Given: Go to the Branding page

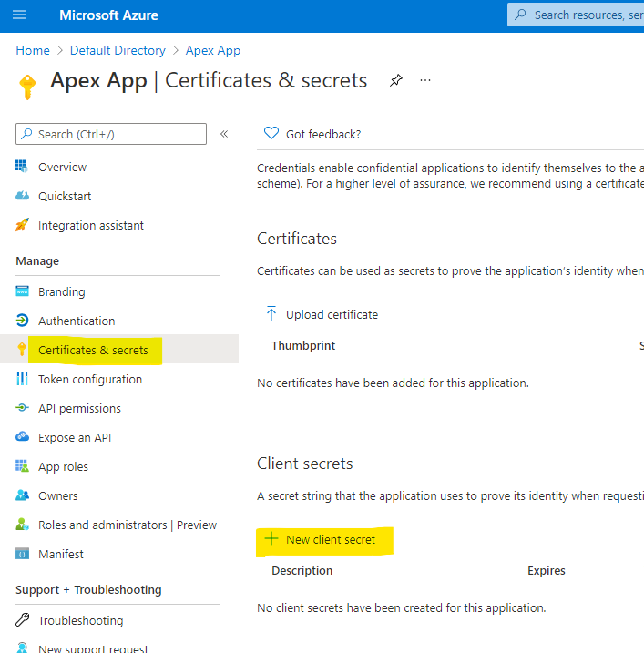Looking at the screenshot, I should pyautogui.click(x=61, y=292).
